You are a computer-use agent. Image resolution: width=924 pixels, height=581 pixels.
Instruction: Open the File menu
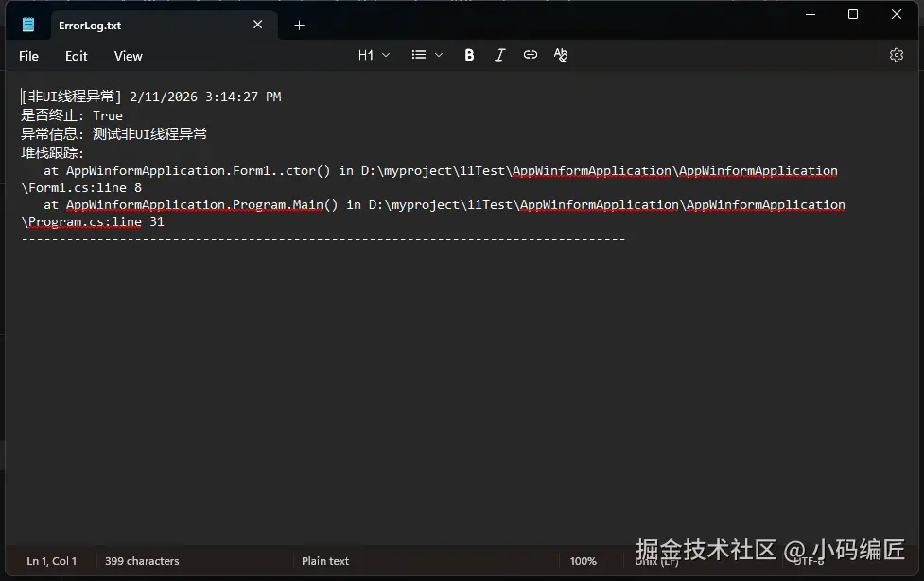27,56
